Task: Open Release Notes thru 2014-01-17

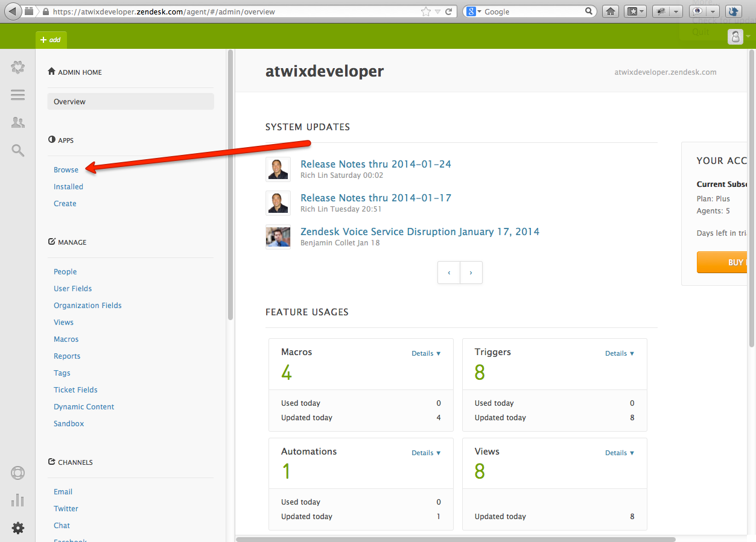Action: click(x=376, y=198)
